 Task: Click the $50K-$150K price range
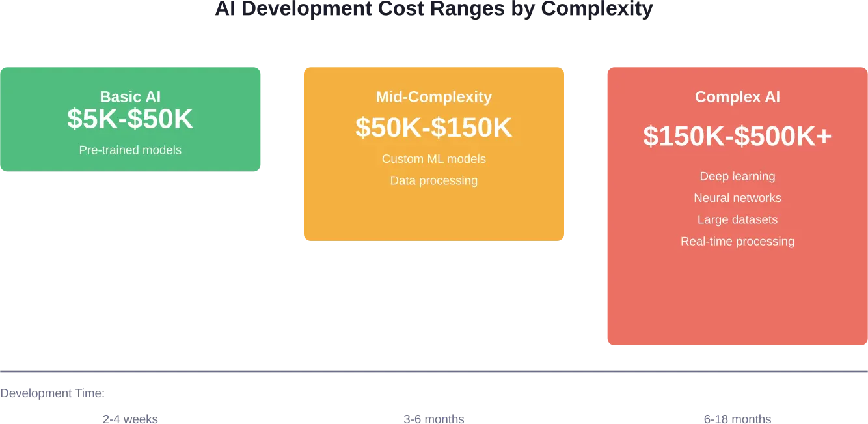(433, 128)
